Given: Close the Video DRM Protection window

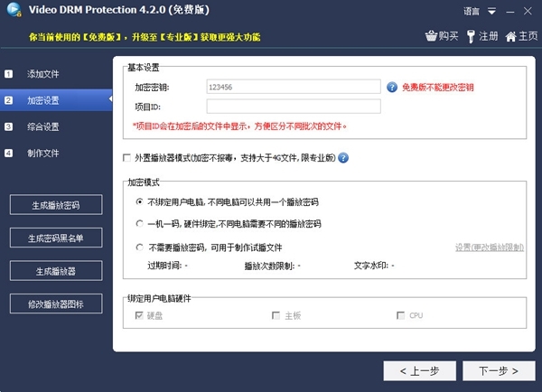Looking at the screenshot, I should pos(528,11).
